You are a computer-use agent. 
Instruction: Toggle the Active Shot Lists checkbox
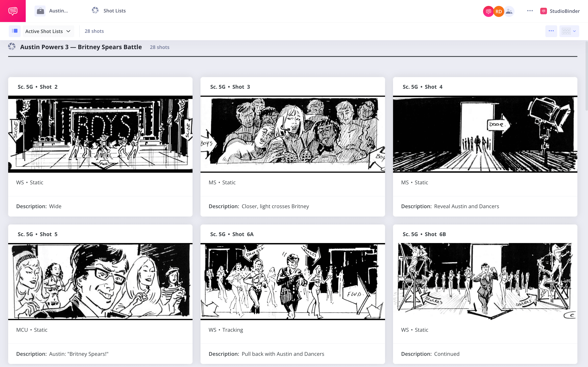click(x=15, y=31)
